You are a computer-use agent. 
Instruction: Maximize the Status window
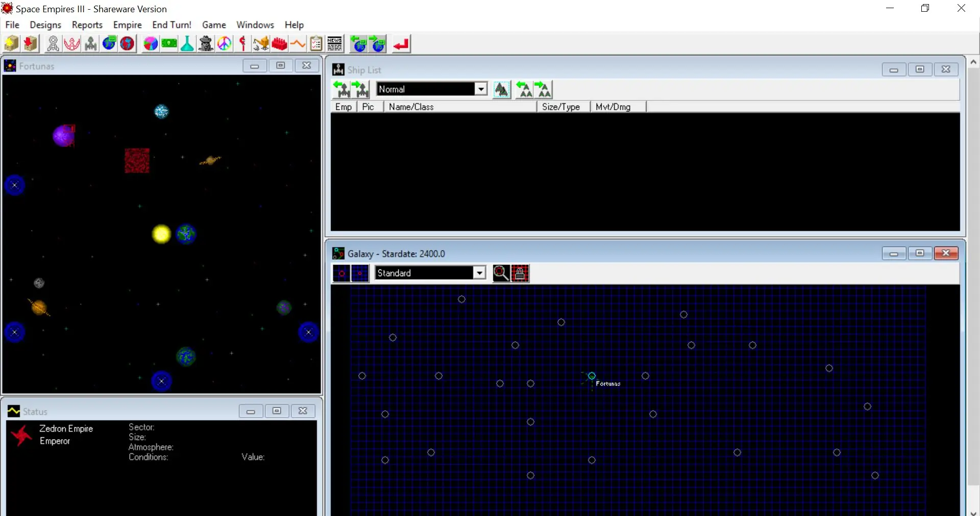[277, 411]
